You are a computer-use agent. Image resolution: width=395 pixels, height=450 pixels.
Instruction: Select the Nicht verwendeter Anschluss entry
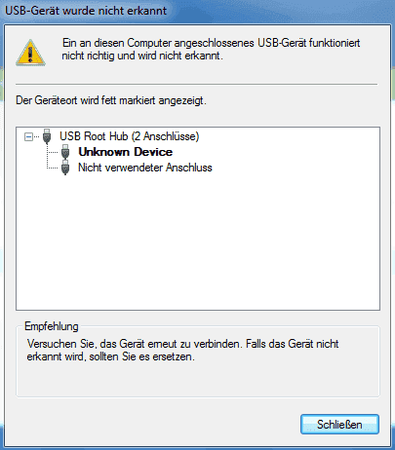coord(145,167)
